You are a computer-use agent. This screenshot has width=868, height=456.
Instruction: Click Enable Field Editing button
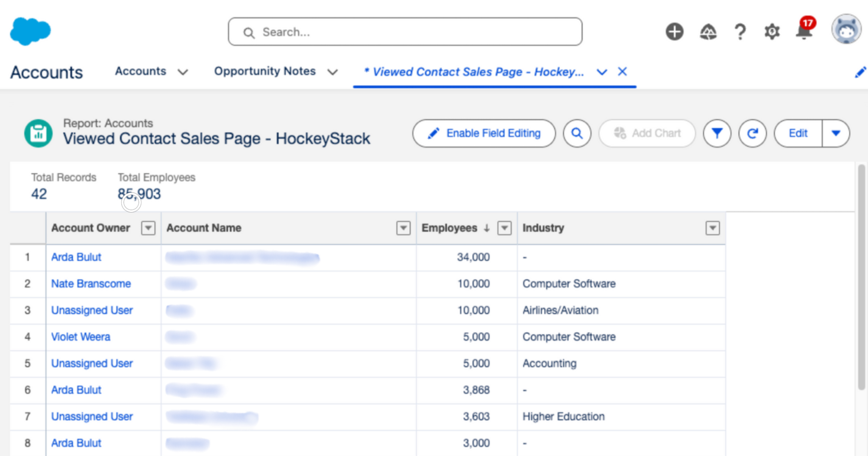tap(484, 133)
